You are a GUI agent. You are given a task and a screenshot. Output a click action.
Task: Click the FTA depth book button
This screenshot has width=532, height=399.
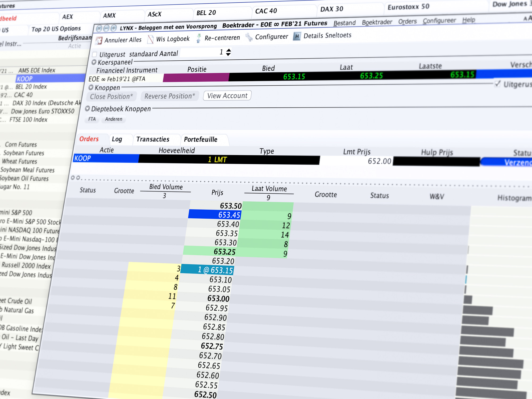click(x=92, y=119)
